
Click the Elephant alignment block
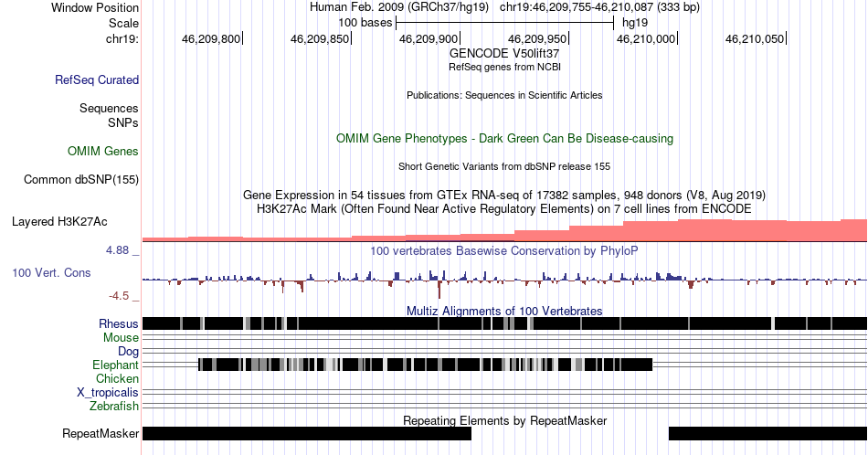[x=425, y=365]
